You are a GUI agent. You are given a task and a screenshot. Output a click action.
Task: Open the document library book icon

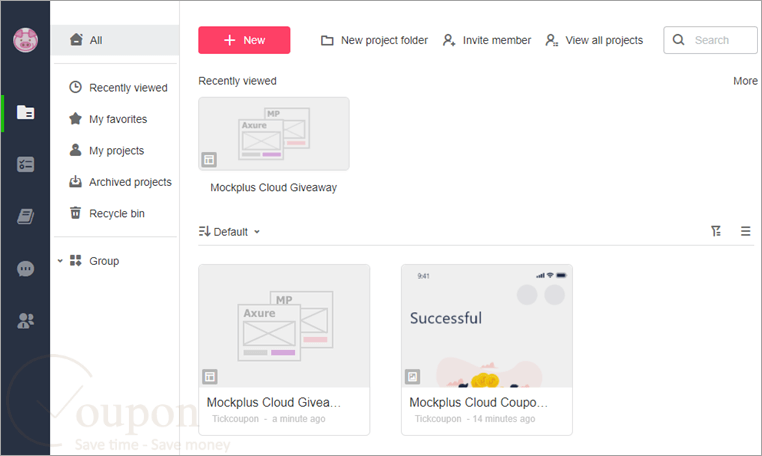tap(25, 216)
